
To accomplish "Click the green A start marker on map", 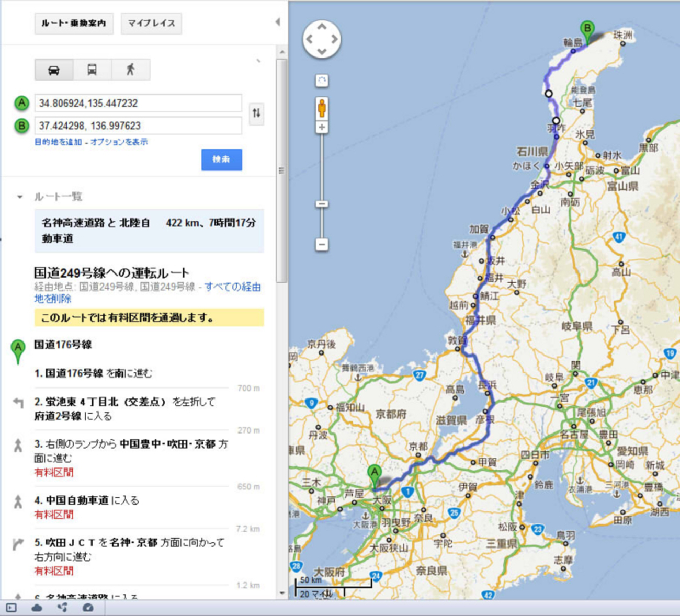I will [x=375, y=475].
